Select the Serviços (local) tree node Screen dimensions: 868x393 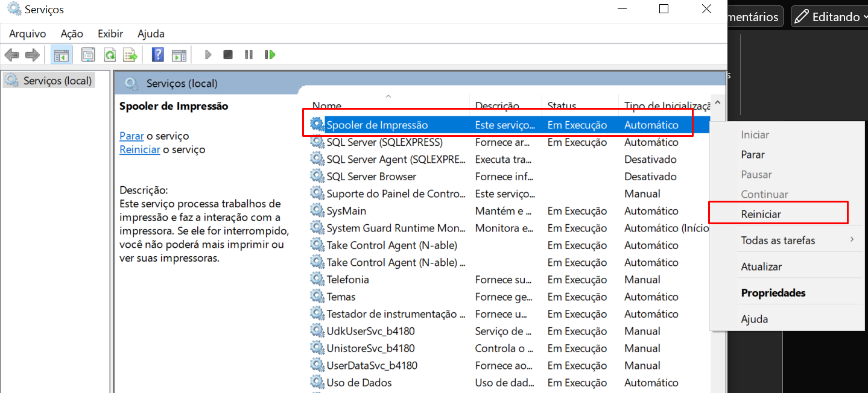57,81
